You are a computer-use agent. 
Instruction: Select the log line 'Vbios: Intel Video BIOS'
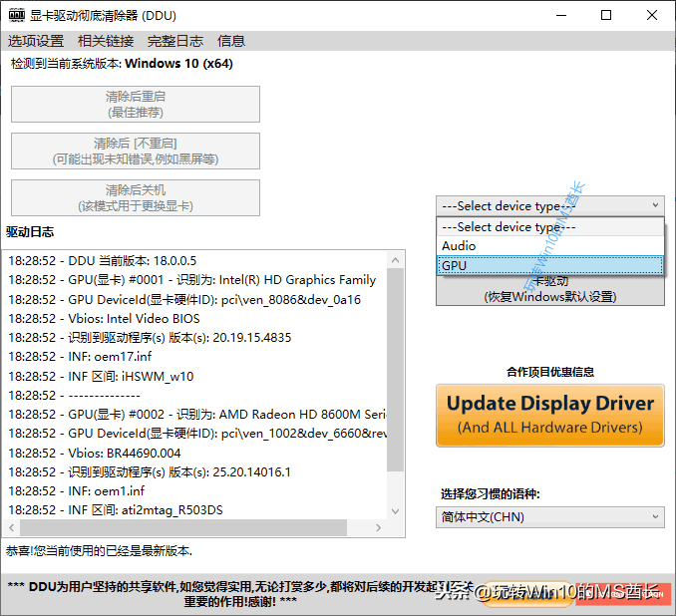(104, 319)
